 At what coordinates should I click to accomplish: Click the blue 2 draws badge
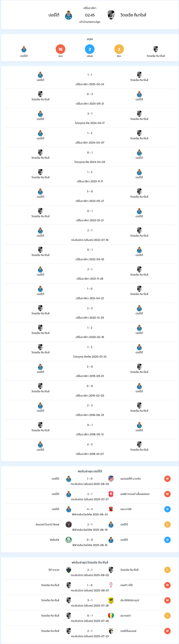point(90,49)
